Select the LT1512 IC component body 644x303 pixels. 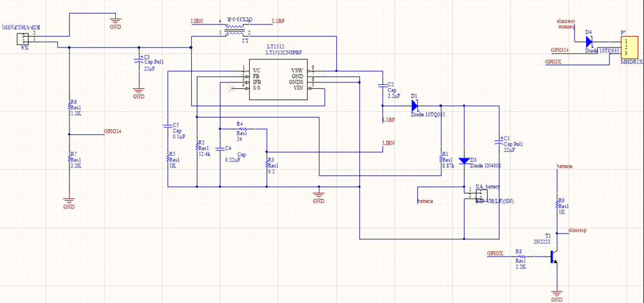coord(278,81)
